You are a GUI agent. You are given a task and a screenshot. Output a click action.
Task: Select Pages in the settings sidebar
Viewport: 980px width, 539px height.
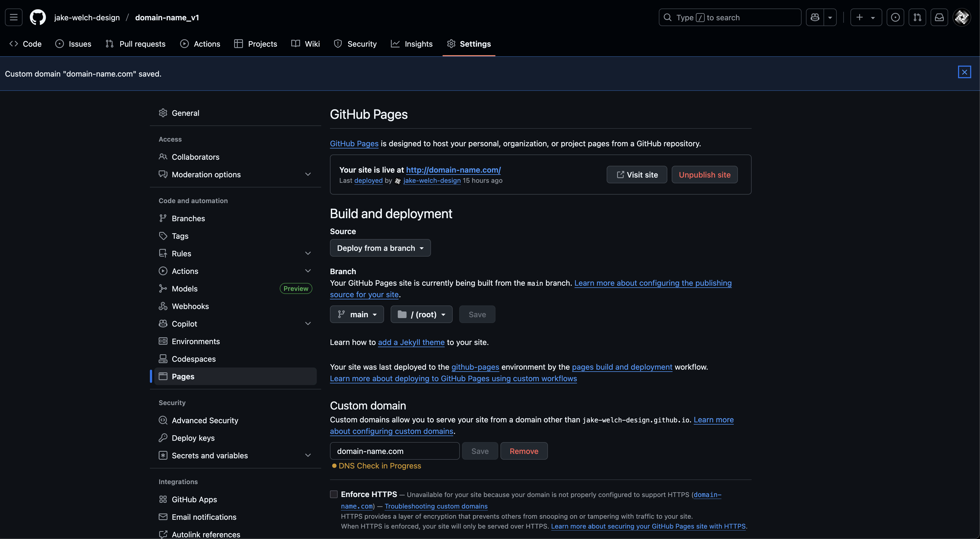(236, 376)
